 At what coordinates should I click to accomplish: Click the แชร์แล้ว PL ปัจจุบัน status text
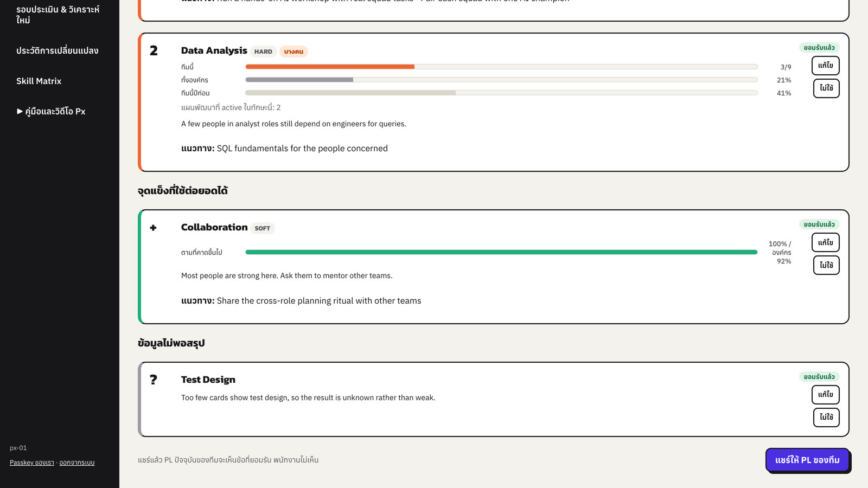(228, 460)
